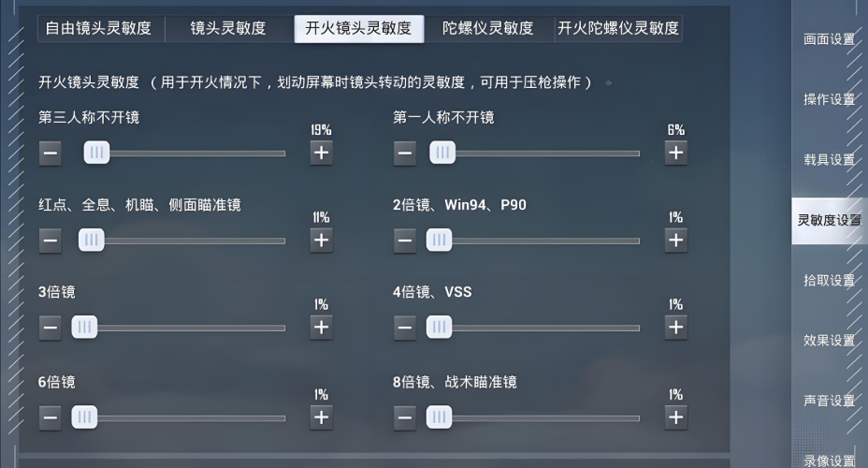
Task: Decrease 红点、全息、机瞄 sensitivity with minus icon
Action: 51,241
